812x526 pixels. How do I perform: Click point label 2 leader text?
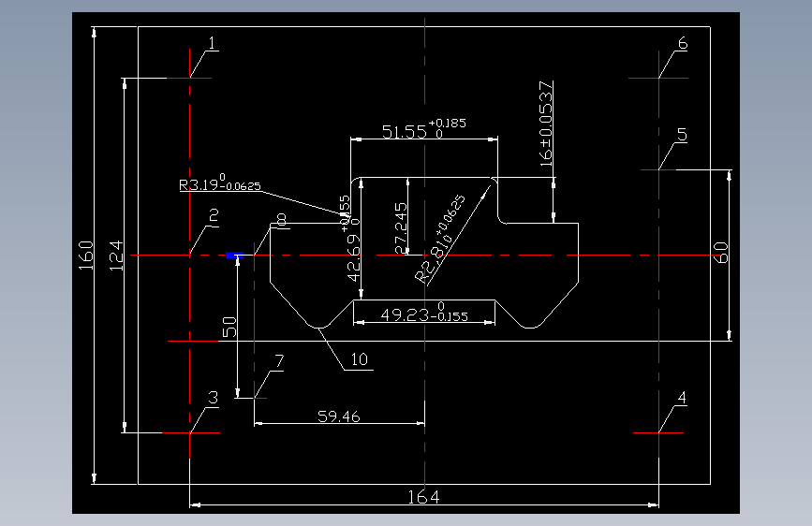[x=214, y=217]
